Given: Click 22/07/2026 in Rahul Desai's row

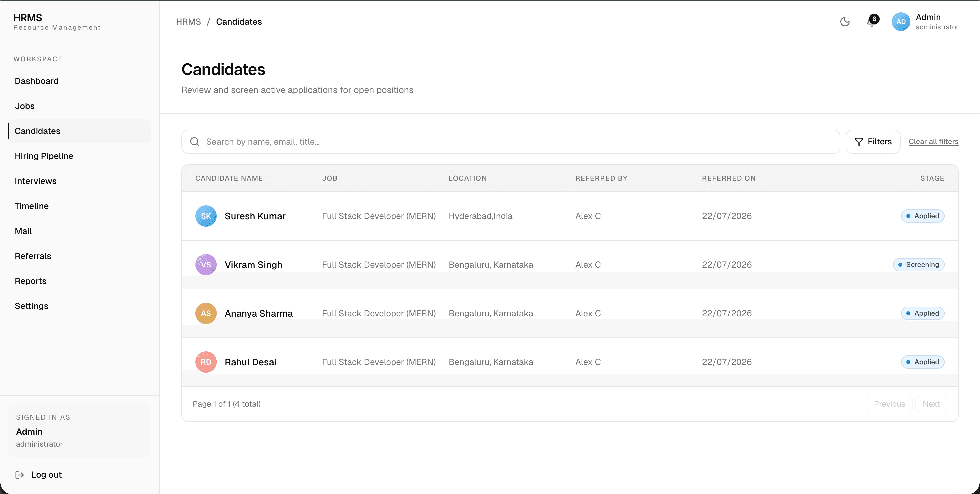Looking at the screenshot, I should [727, 362].
